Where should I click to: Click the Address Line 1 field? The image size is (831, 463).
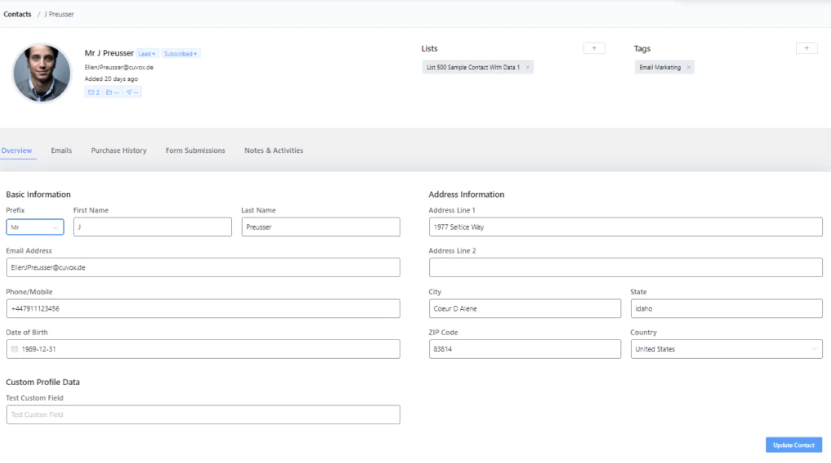(625, 227)
